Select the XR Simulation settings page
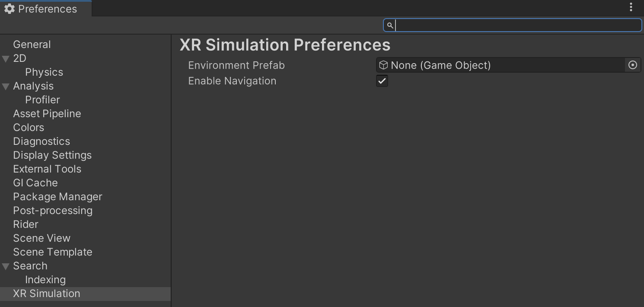 point(46,293)
